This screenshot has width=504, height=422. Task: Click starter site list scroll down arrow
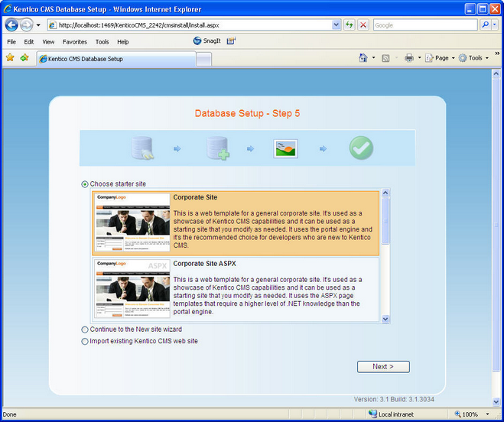point(385,319)
